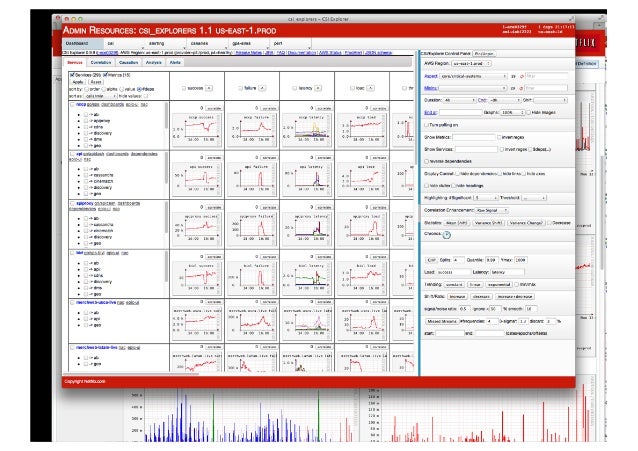Click the 'linear' trending button

click(x=474, y=285)
